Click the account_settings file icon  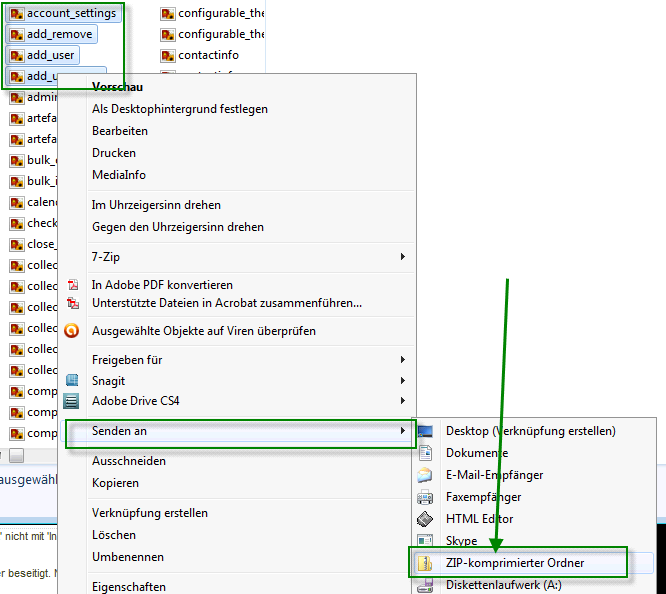coord(17,14)
